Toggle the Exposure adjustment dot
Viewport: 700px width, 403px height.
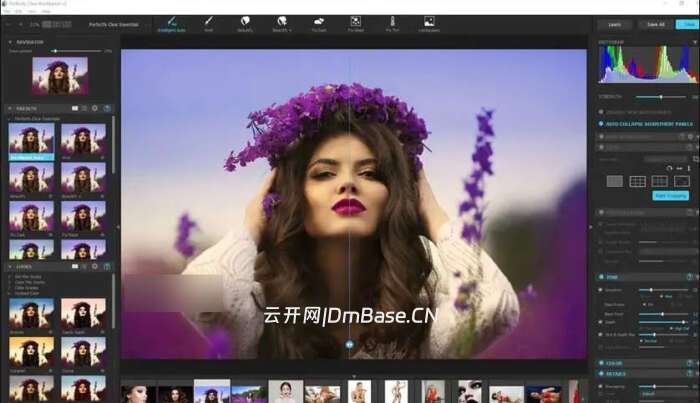click(600, 290)
